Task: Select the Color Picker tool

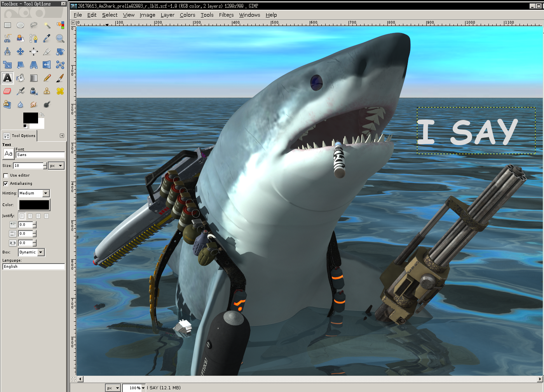Action: [x=47, y=38]
